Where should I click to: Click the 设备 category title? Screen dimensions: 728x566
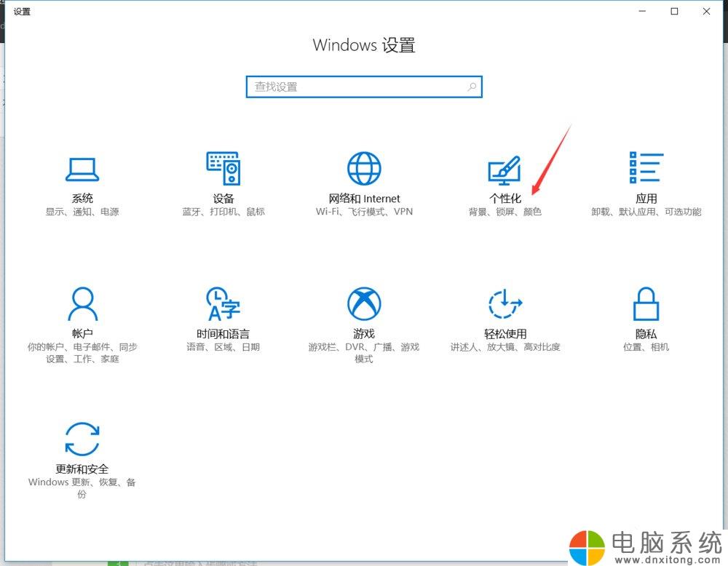coord(223,199)
